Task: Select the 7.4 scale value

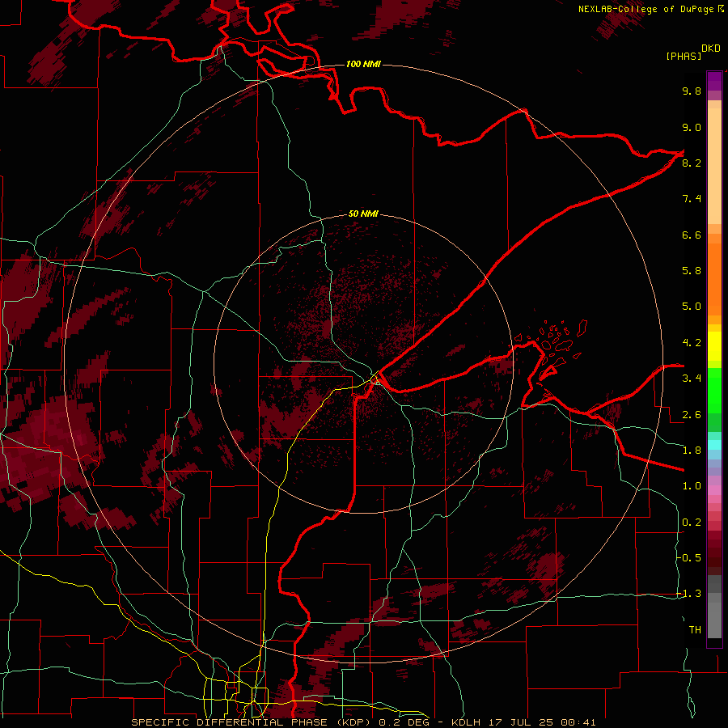Action: 692,199
